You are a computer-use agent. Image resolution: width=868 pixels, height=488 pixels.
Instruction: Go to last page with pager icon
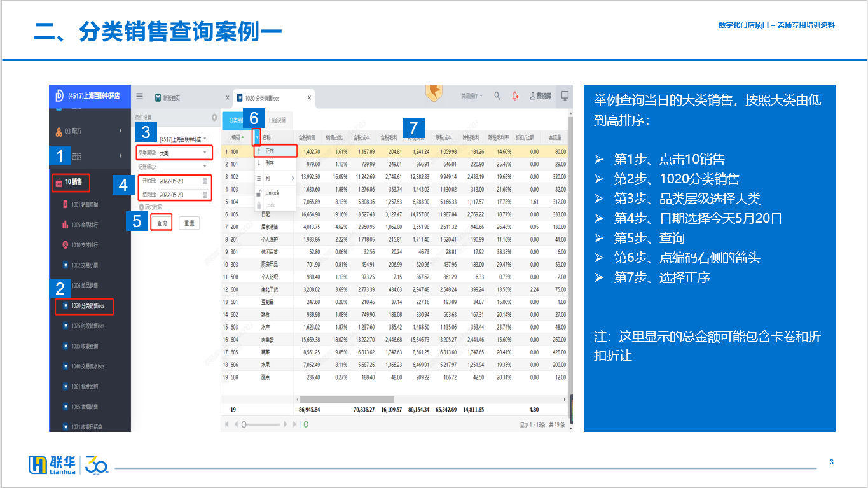294,424
